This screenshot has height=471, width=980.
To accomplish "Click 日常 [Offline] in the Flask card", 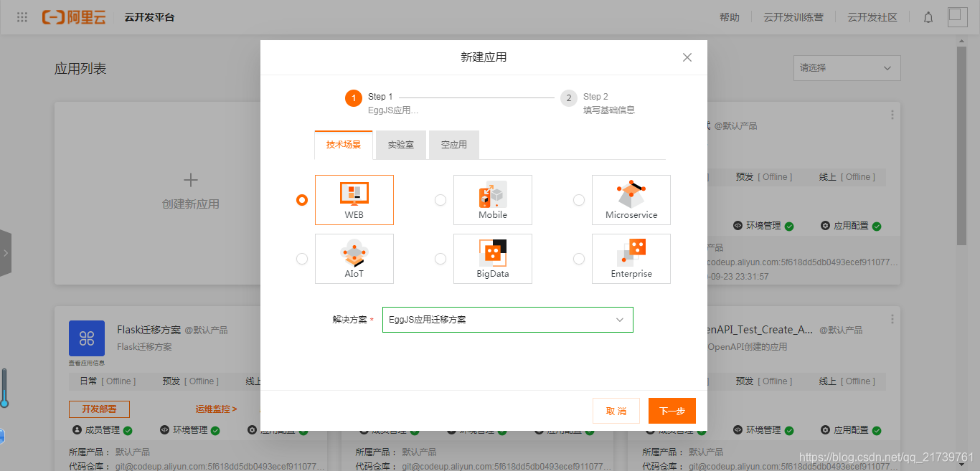I will [x=108, y=381].
